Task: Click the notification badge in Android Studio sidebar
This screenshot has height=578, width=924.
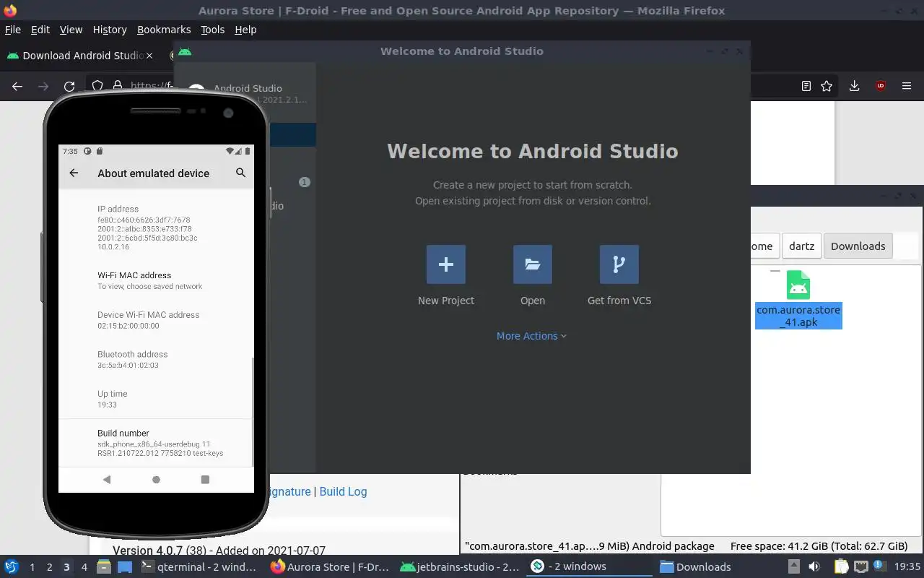Action: (x=305, y=182)
